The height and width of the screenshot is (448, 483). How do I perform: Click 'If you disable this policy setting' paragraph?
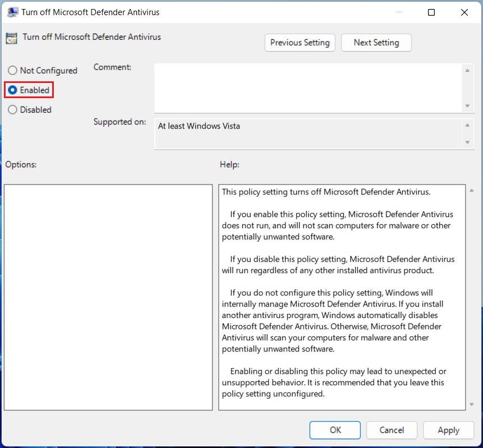338,265
